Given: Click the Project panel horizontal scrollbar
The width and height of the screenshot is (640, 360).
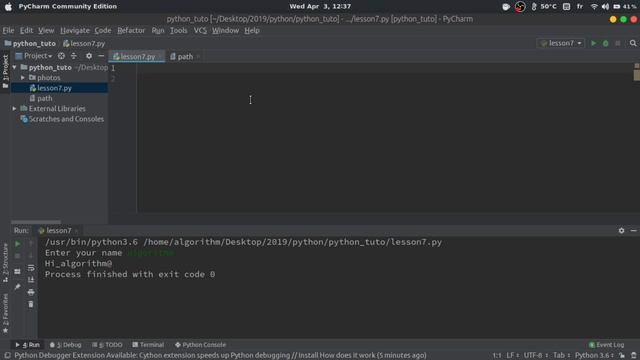Looking at the screenshot, I should [x=36, y=222].
